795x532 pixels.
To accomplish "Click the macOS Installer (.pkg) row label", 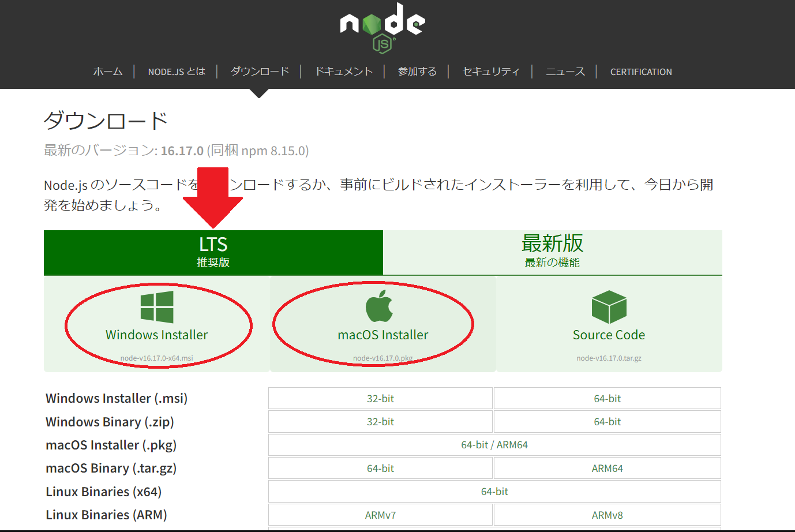I will coord(111,445).
